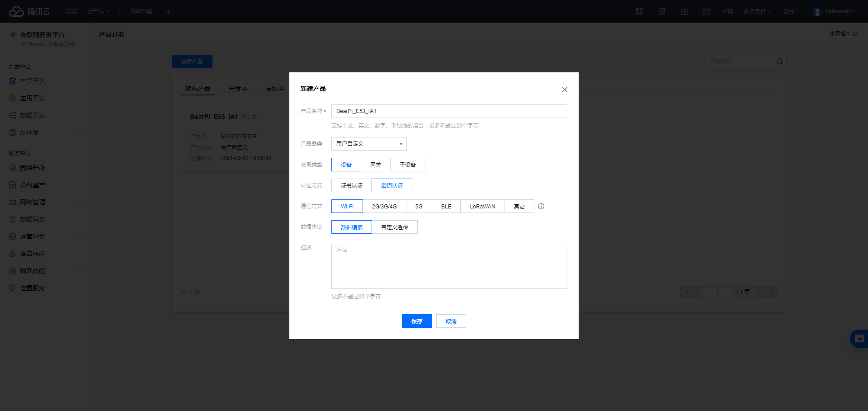Image resolution: width=868 pixels, height=411 pixels.
Task: Open the helloworld account dropdown arrow
Action: (x=853, y=11)
